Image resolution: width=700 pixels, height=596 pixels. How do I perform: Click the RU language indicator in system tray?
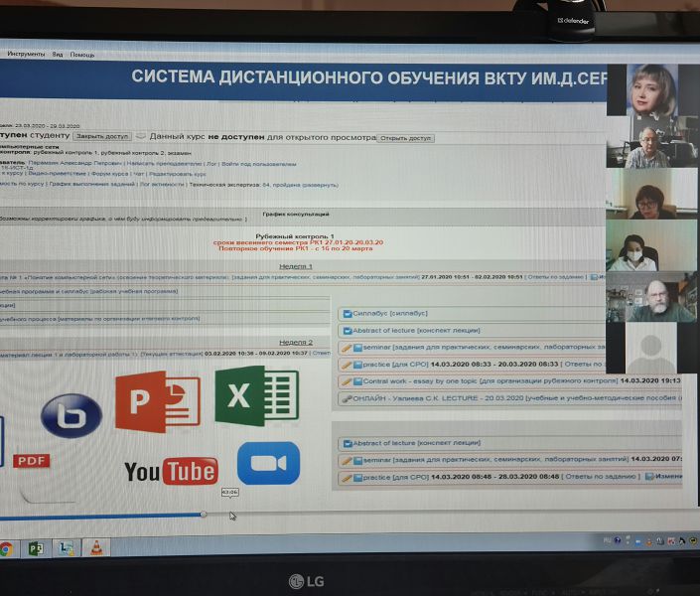click(x=607, y=540)
